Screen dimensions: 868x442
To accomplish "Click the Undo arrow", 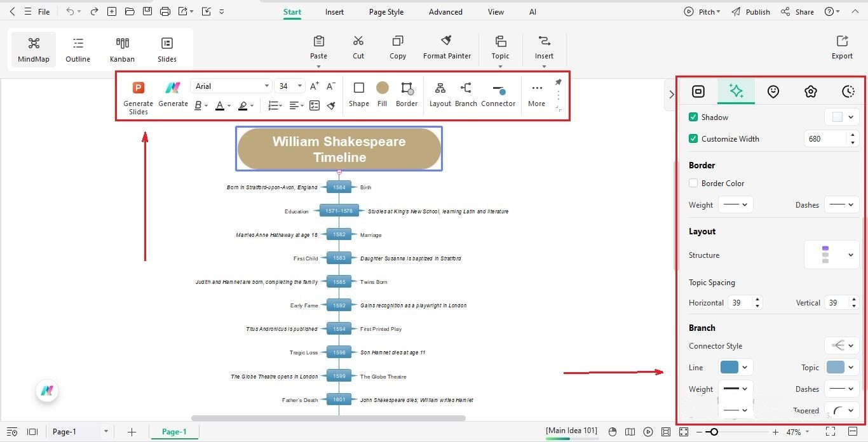I will [70, 11].
